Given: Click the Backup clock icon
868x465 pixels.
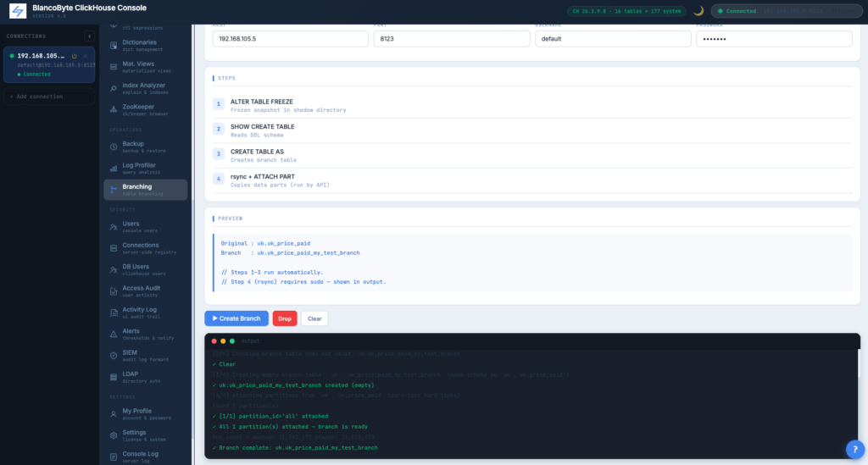Looking at the screenshot, I should (x=114, y=147).
